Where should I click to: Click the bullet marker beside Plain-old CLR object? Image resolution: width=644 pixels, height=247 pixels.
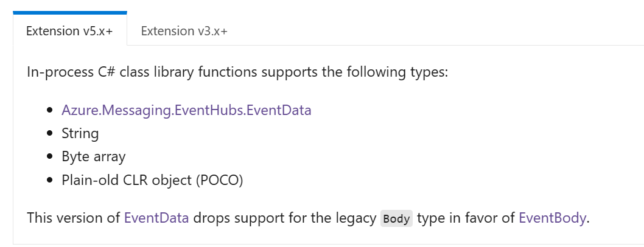pos(50,180)
